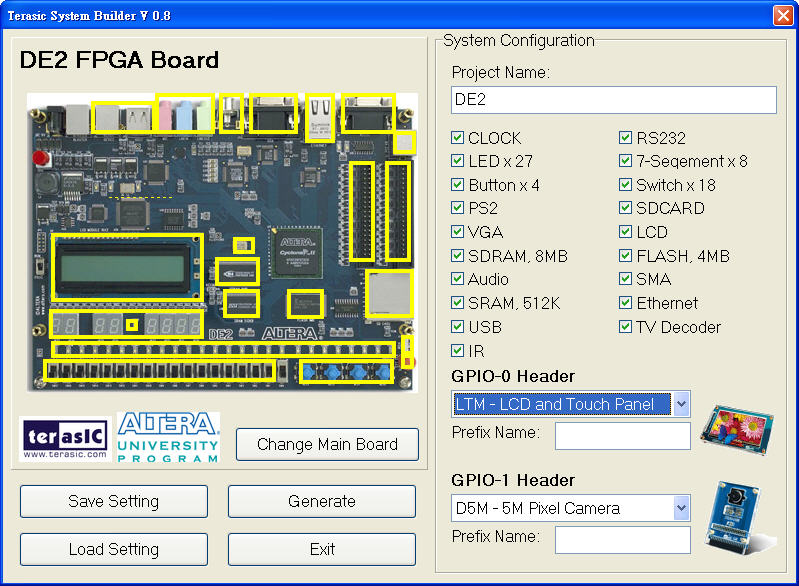Open the GPIO-1 Header dropdown
Viewport: 799px width, 586px height.
681,508
